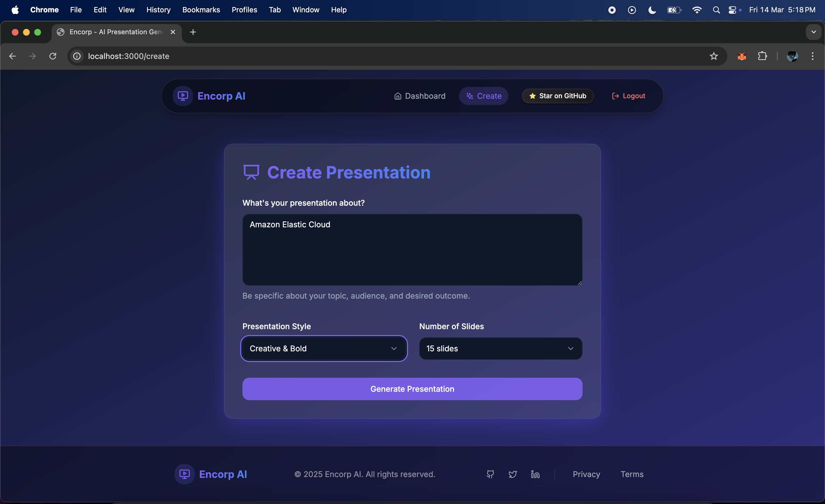Screen dimensions: 825x504
Task: Click Generate Presentation
Action: coord(412,389)
